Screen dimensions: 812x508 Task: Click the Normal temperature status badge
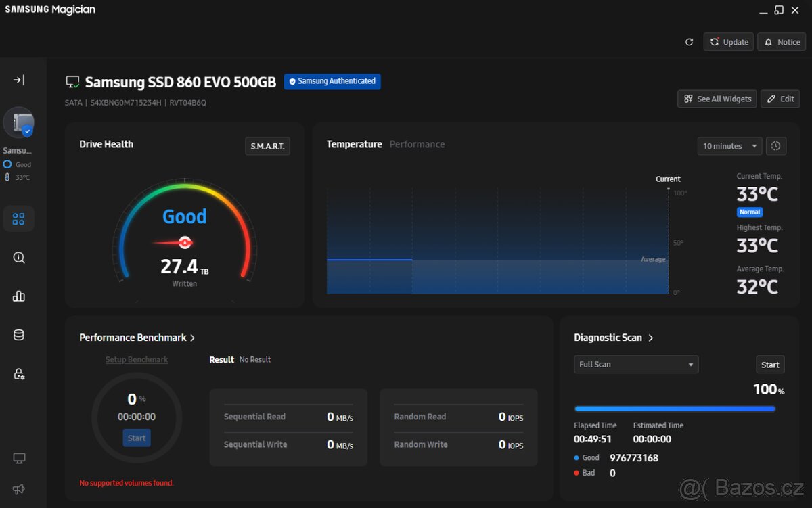[750, 212]
